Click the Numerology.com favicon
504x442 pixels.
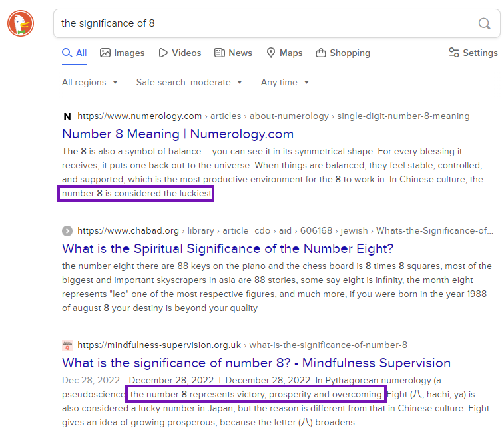[67, 116]
